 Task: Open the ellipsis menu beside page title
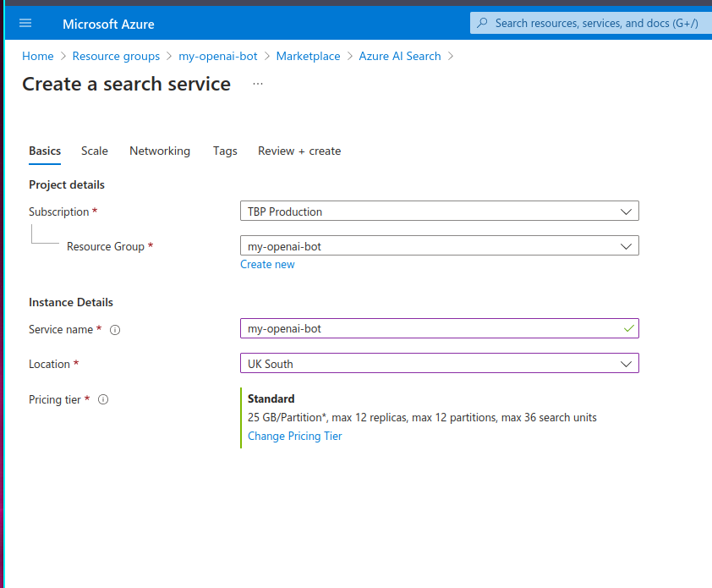tap(258, 84)
